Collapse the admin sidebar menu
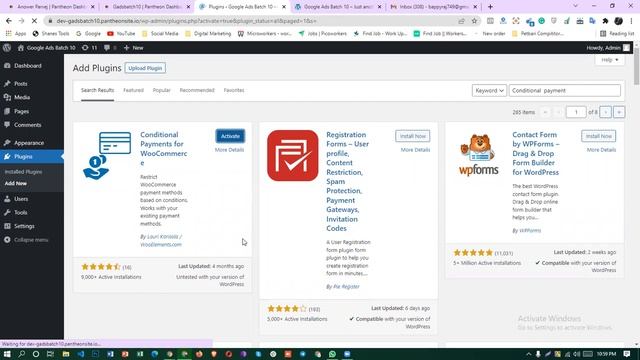Viewport: 640px width, 360px height. (27, 240)
